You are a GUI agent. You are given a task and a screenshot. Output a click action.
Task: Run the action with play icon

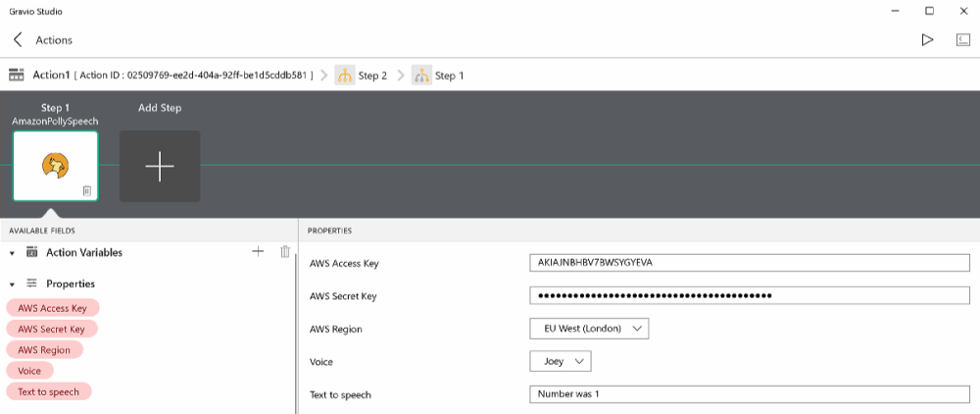pyautogui.click(x=927, y=40)
